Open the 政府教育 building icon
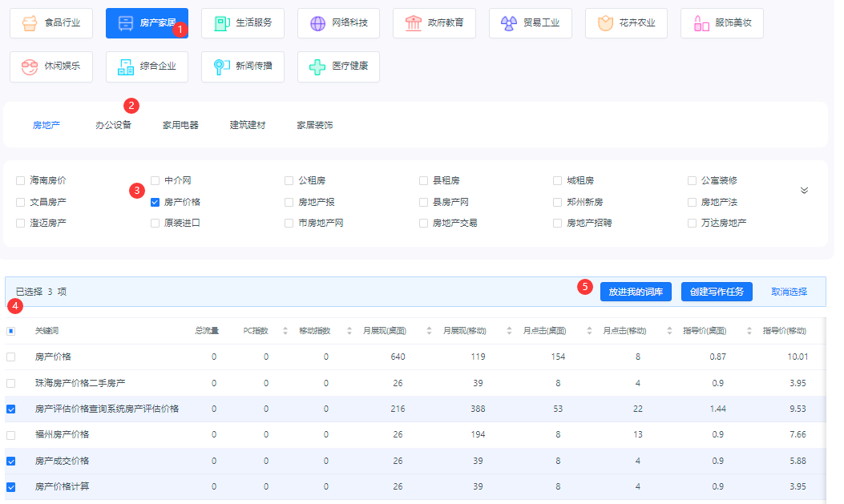Viewport: 844px width, 504px height. pyautogui.click(x=414, y=23)
